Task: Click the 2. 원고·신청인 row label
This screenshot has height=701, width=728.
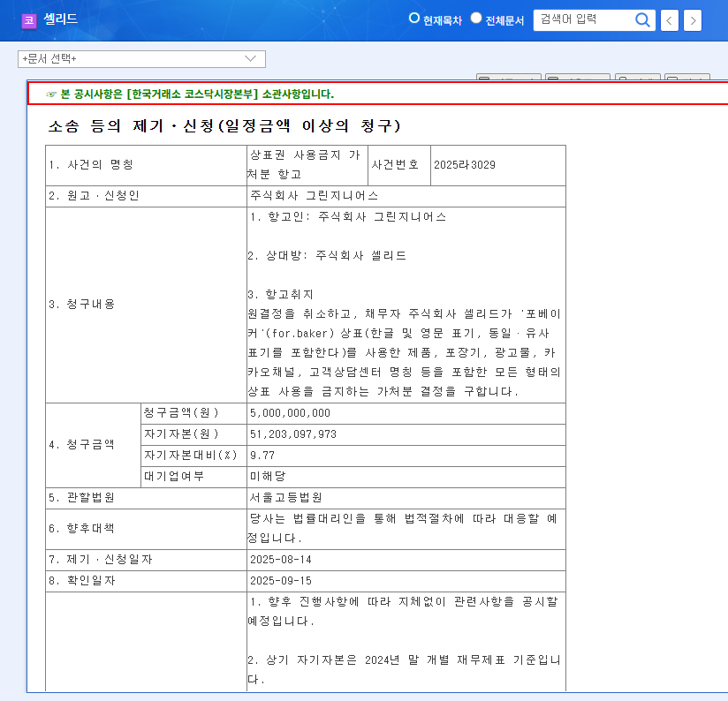Action: tap(94, 196)
